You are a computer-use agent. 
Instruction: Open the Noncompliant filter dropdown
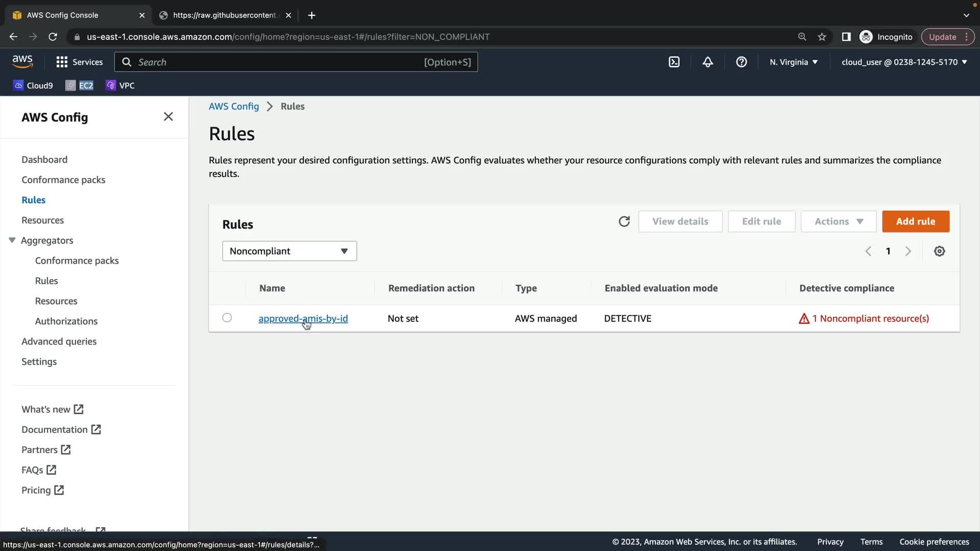289,251
